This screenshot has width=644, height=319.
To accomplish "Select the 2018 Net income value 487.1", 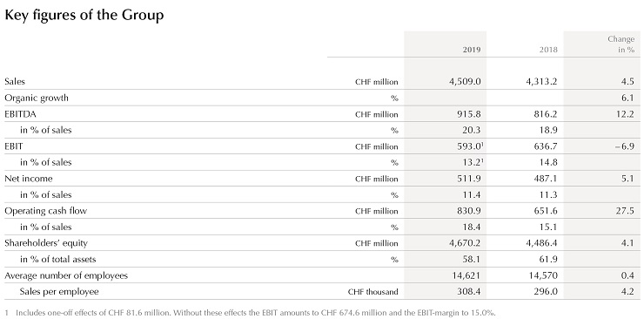I will point(547,179).
